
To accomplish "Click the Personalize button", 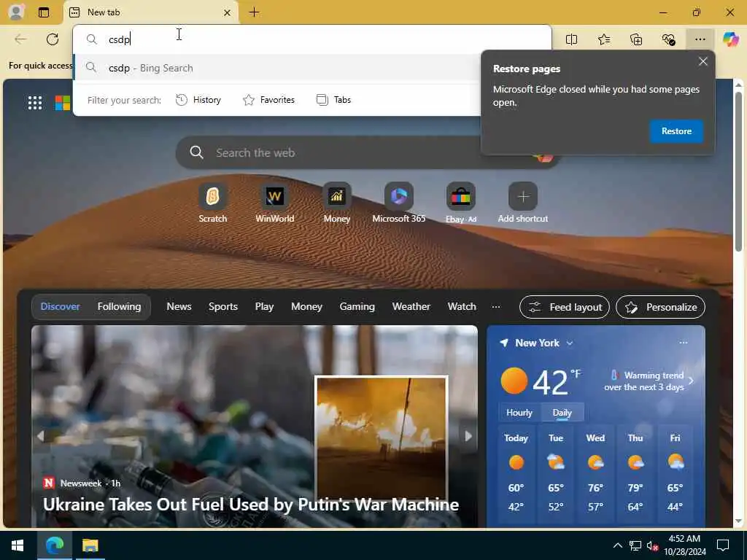I will click(x=660, y=307).
